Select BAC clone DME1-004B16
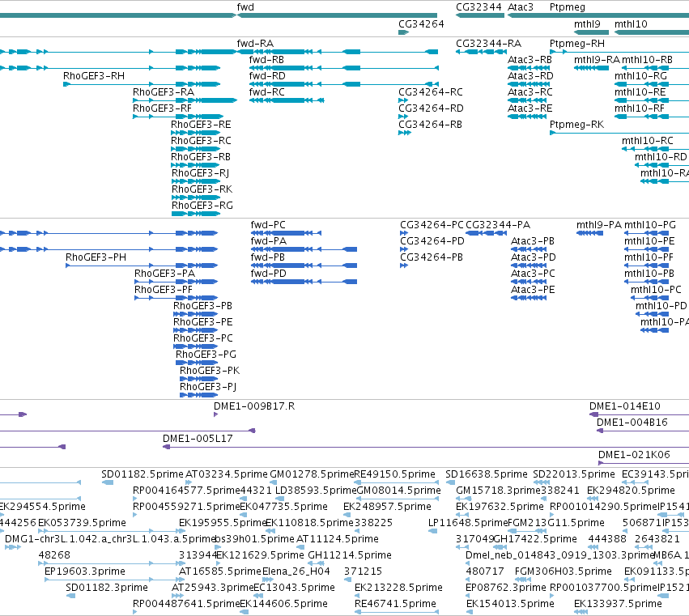Image resolution: width=689 pixels, height=616 pixels. (x=642, y=431)
